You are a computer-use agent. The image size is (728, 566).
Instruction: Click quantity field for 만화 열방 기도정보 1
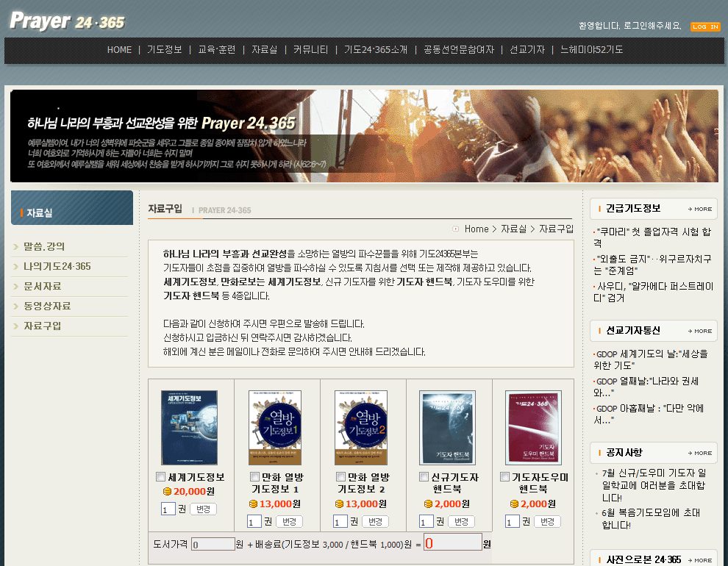tap(254, 521)
